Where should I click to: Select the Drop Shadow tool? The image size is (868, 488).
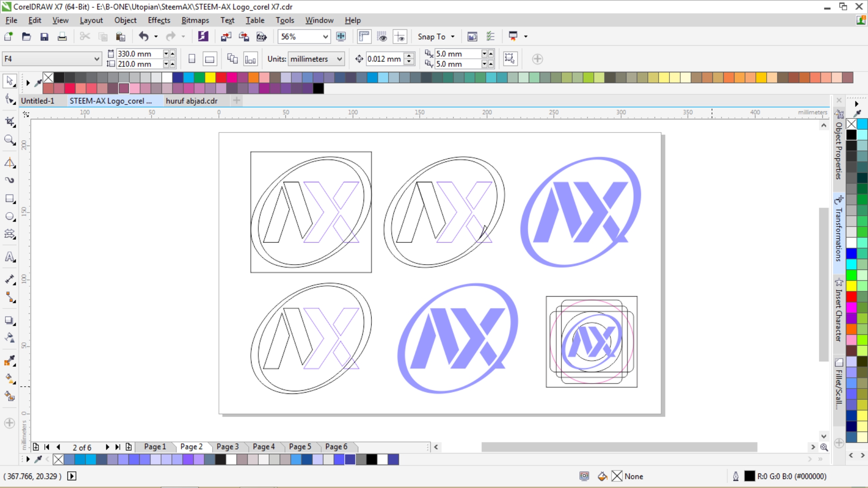pyautogui.click(x=9, y=320)
